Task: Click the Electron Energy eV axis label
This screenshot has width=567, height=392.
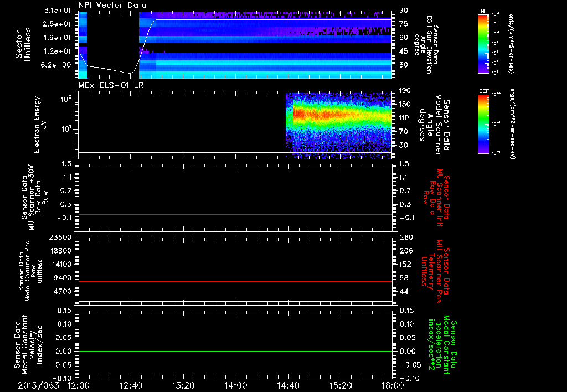Action: [x=40, y=125]
